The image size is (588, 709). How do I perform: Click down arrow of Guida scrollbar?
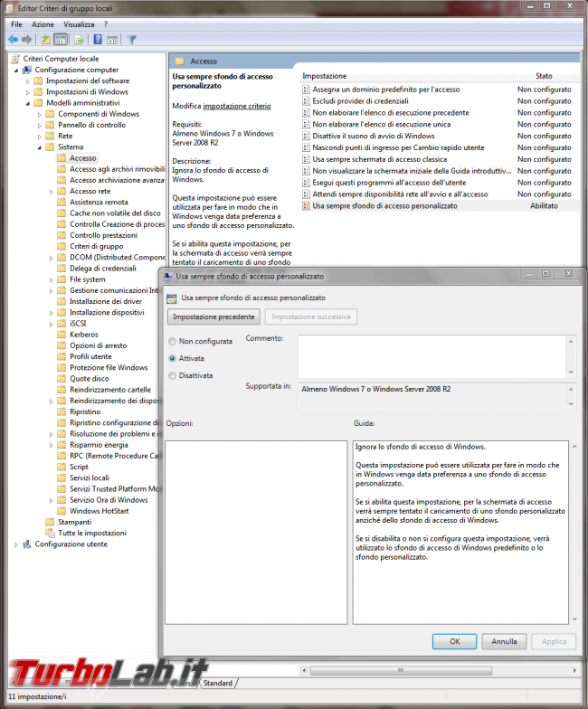coord(574,619)
